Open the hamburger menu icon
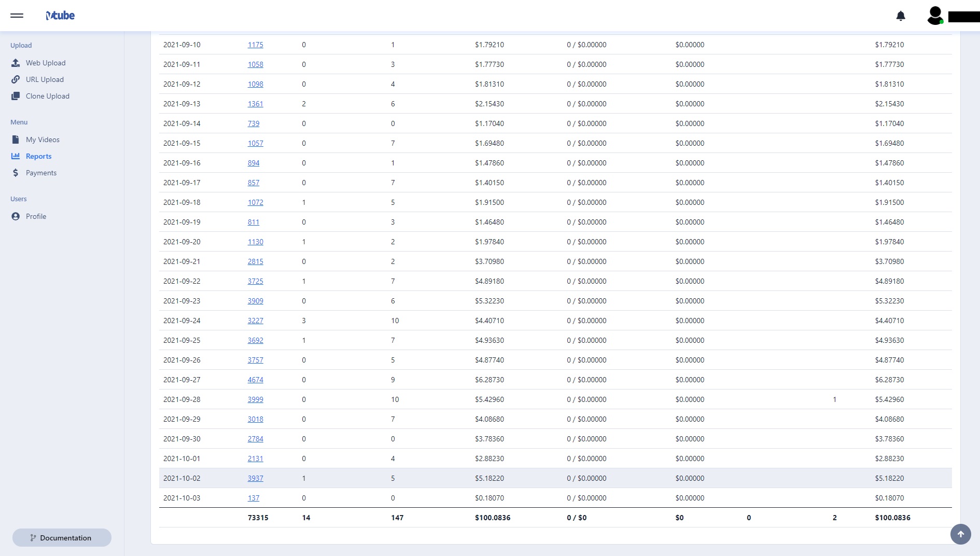The image size is (980, 556). tap(17, 16)
